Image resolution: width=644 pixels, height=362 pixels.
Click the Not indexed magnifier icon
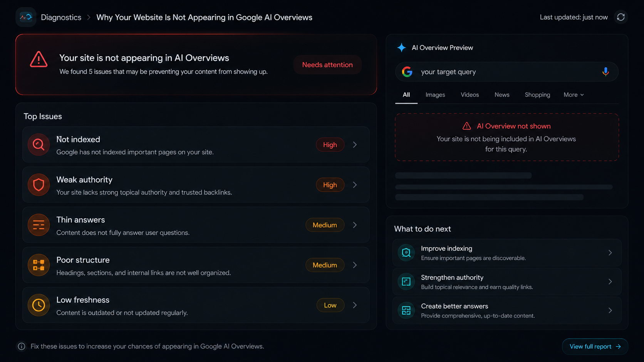tap(39, 145)
